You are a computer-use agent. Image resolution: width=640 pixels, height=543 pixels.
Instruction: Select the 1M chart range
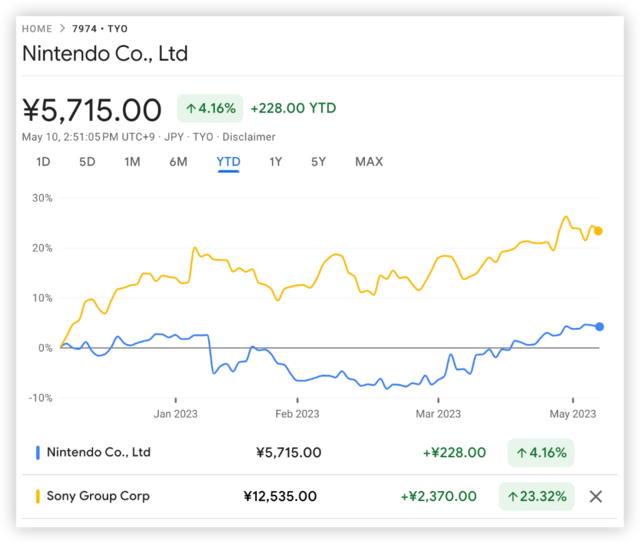coord(132,162)
